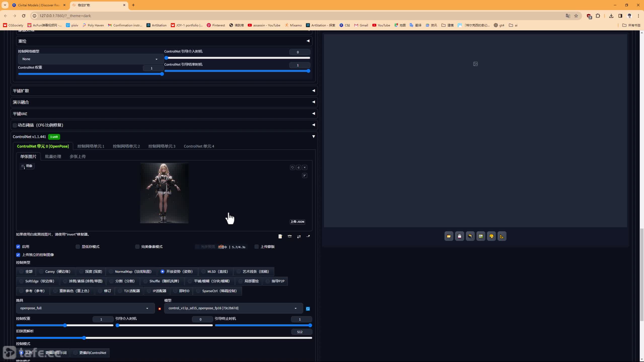Click the eraser icon on ControlNet image
The height and width of the screenshot is (362, 644).
click(x=299, y=167)
